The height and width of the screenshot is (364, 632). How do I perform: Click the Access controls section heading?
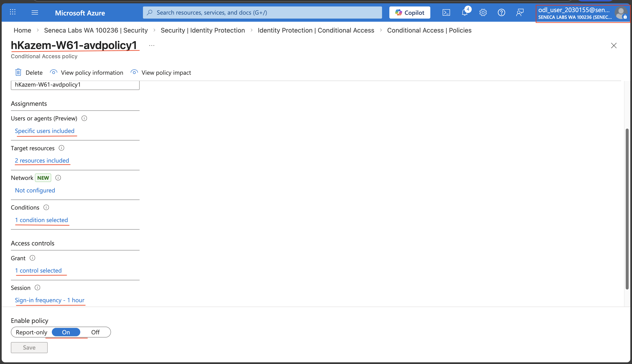(33, 243)
